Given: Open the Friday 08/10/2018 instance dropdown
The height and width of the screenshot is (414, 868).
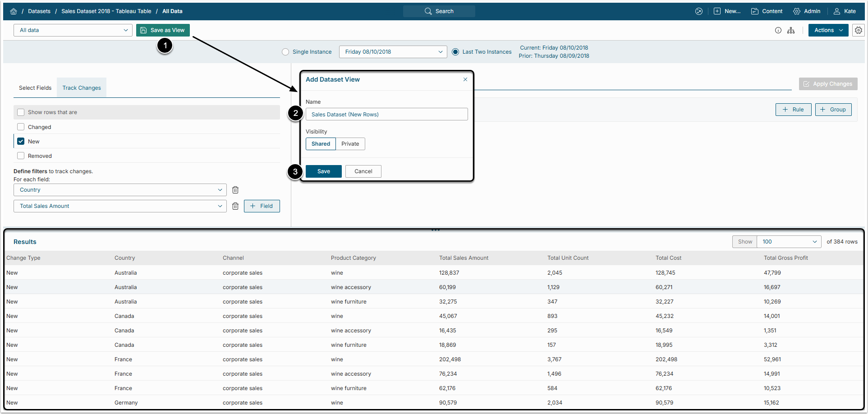Looking at the screenshot, I should pyautogui.click(x=393, y=52).
